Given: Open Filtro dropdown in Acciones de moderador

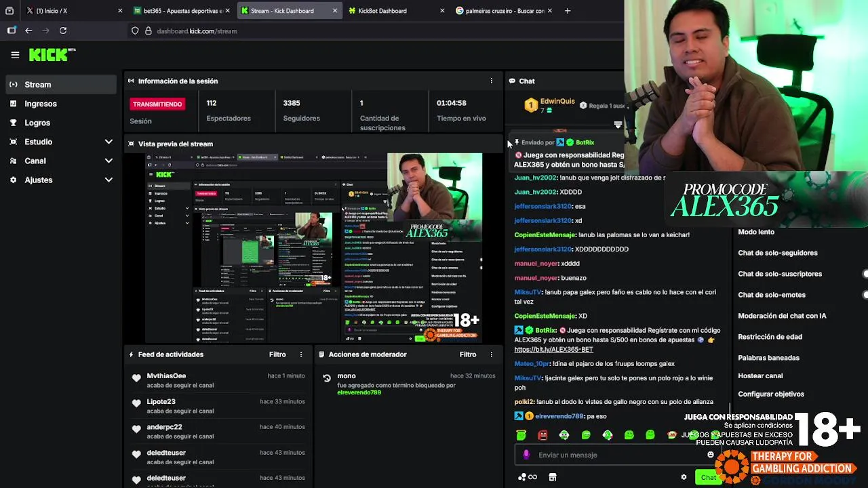Looking at the screenshot, I should (x=468, y=354).
